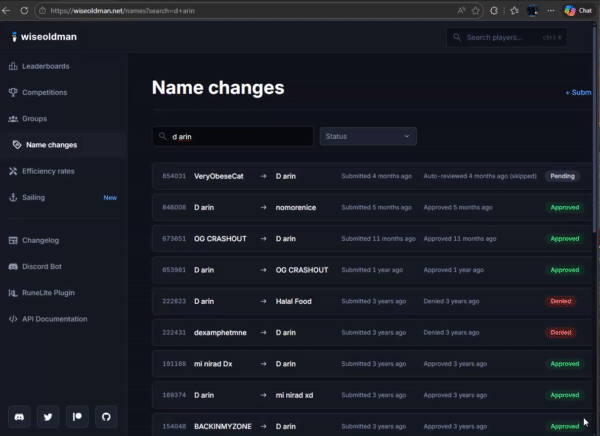Open the Copilot Chat button in browser
The image size is (600, 436).
click(576, 10)
